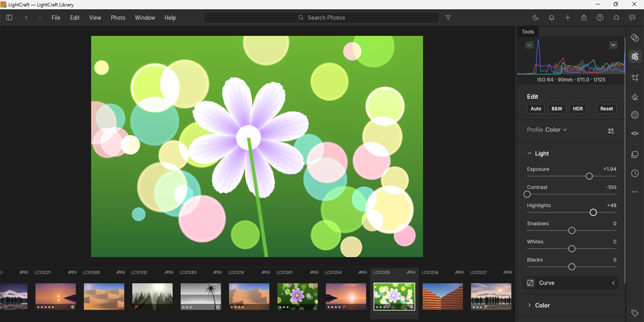Viewport: 644px width, 322px height.
Task: Click the Search Photos field
Action: tap(321, 18)
